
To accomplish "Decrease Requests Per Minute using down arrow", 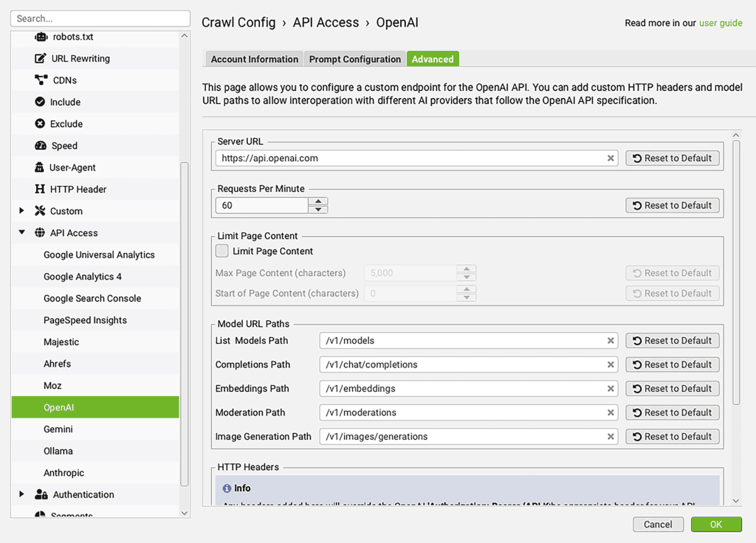I will pyautogui.click(x=317, y=210).
